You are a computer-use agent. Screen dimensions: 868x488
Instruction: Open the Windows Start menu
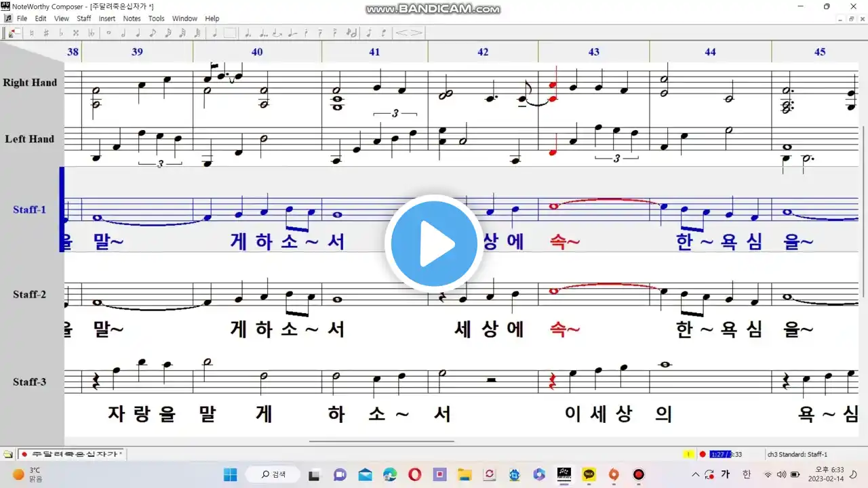click(x=229, y=474)
